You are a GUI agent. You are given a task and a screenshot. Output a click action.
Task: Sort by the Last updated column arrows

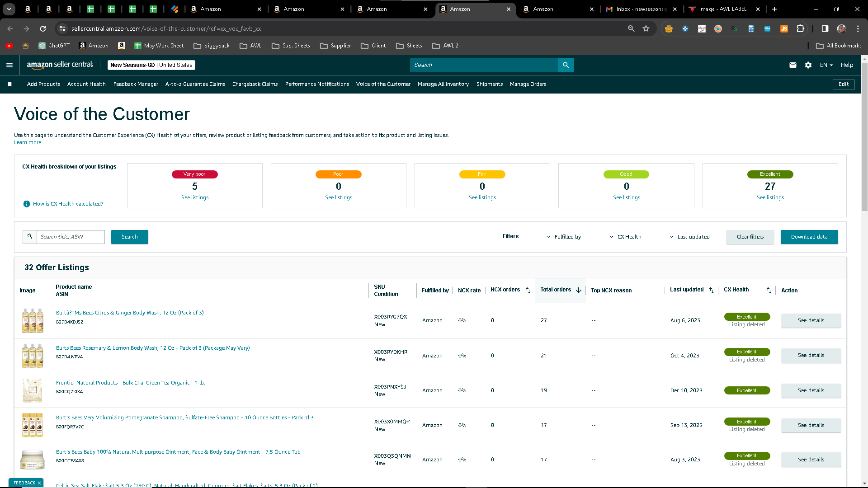pos(712,290)
